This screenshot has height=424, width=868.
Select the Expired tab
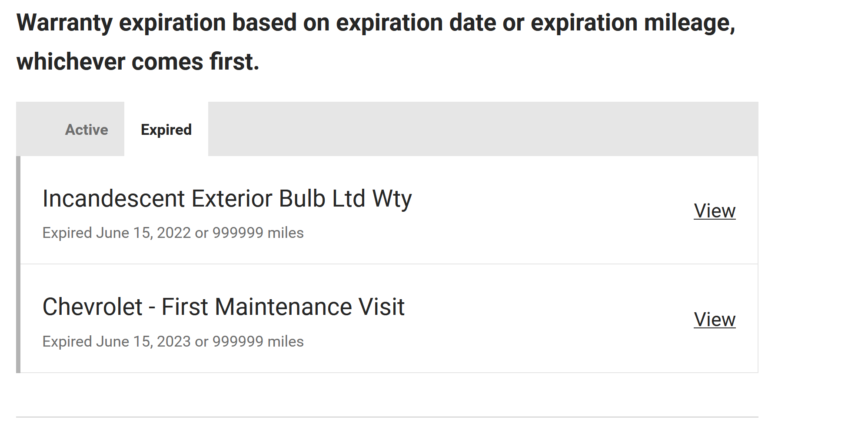166,130
